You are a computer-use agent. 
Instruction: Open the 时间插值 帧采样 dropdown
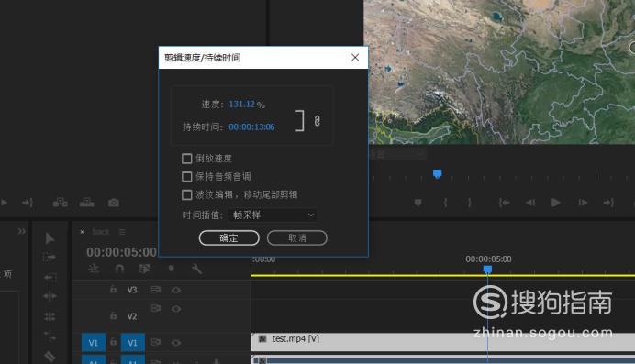pyautogui.click(x=273, y=215)
